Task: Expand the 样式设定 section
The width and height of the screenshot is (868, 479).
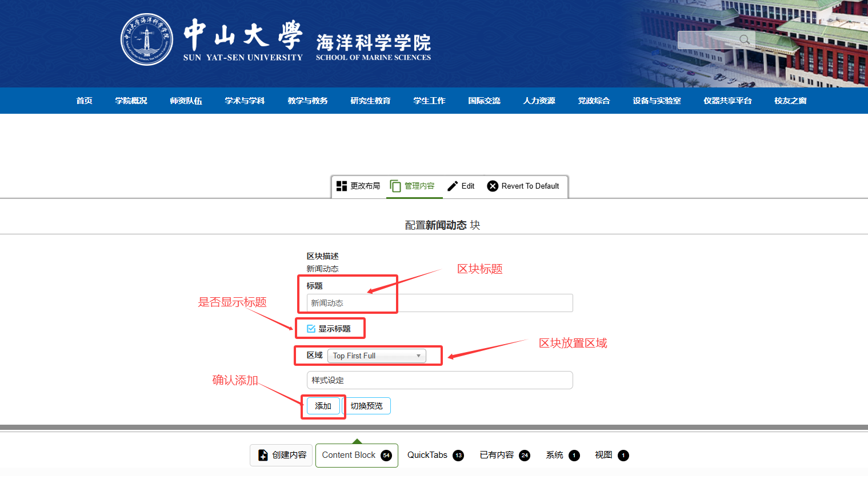Action: coord(439,380)
